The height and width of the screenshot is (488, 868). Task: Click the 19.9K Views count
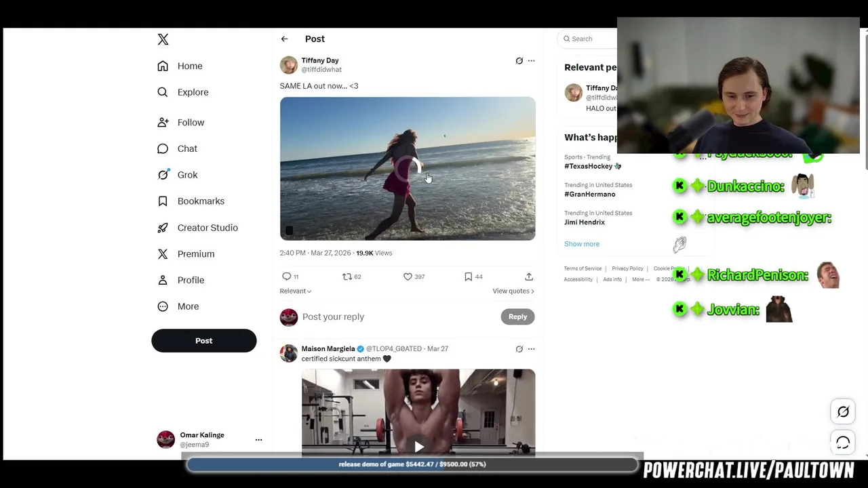374,253
